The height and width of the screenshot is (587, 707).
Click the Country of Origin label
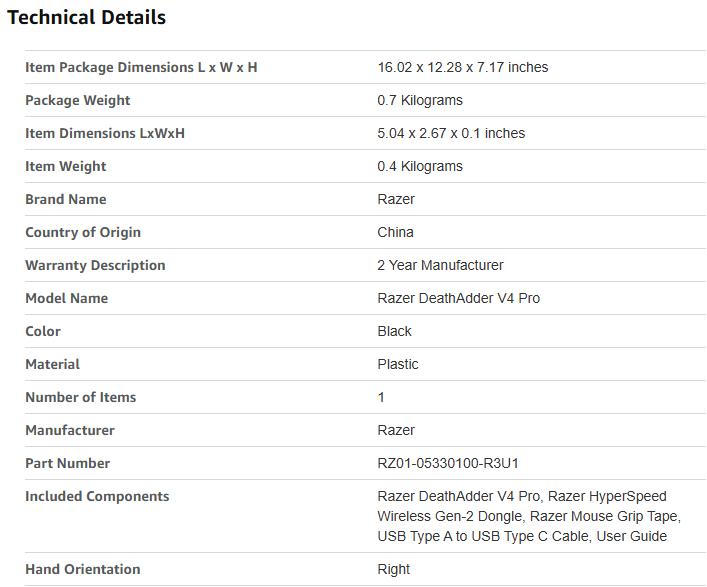(83, 232)
